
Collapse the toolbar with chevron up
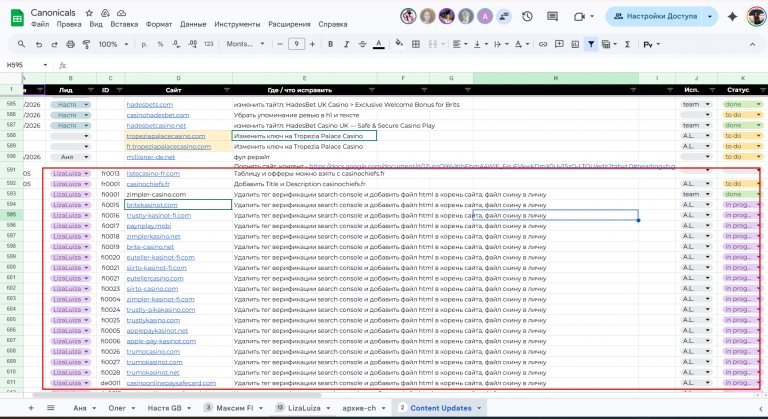tap(752, 44)
